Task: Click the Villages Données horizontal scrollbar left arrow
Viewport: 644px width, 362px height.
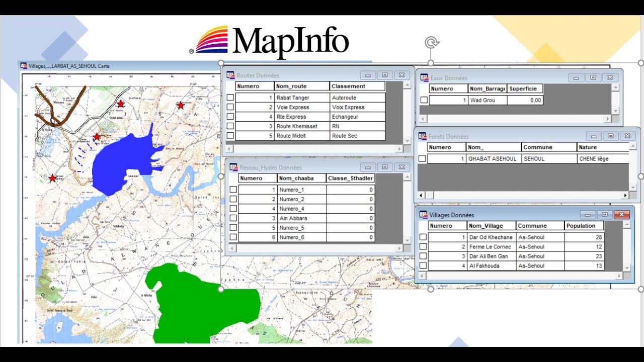Action: click(x=423, y=276)
